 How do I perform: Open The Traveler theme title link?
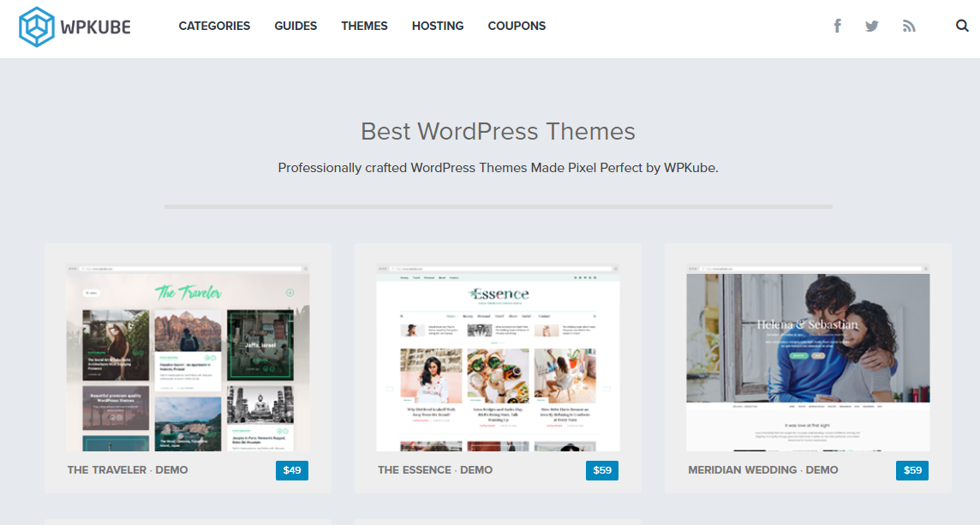107,470
